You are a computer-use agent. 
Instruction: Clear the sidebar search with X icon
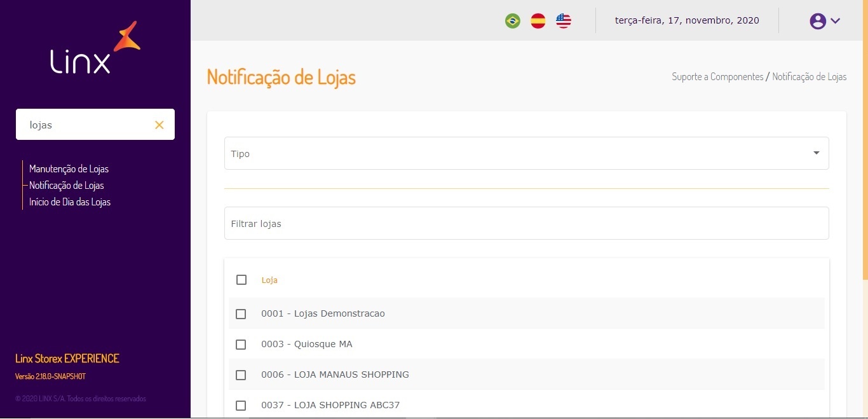(159, 125)
